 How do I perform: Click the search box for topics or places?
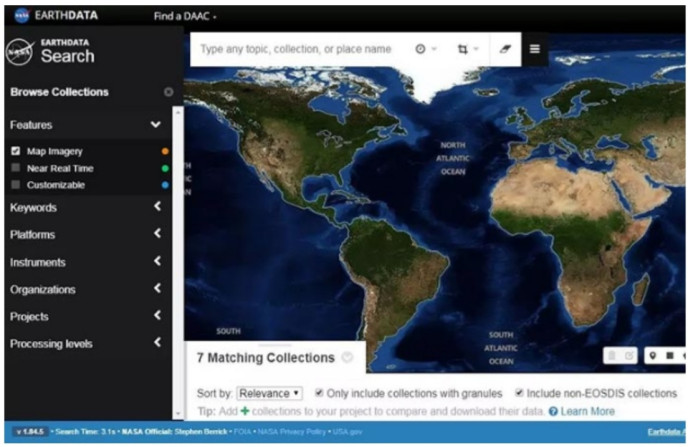point(296,49)
